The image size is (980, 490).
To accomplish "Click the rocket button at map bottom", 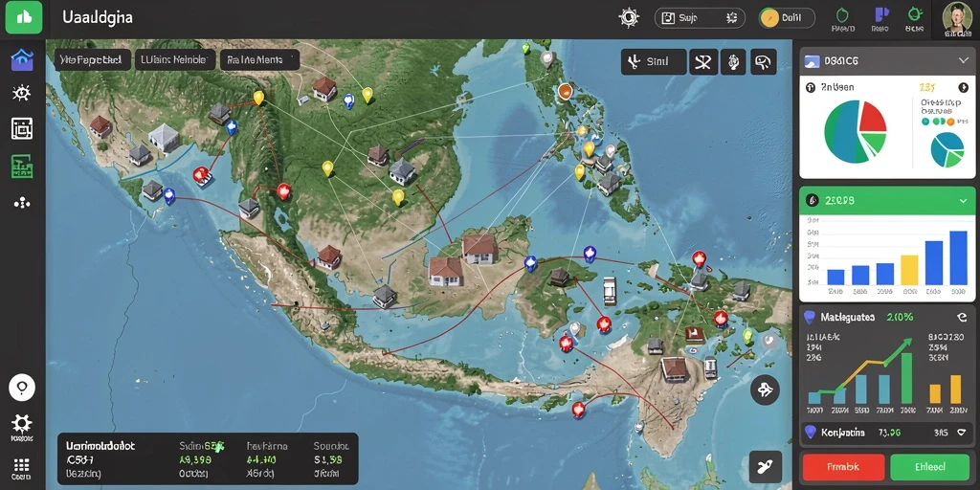I will tap(766, 466).
